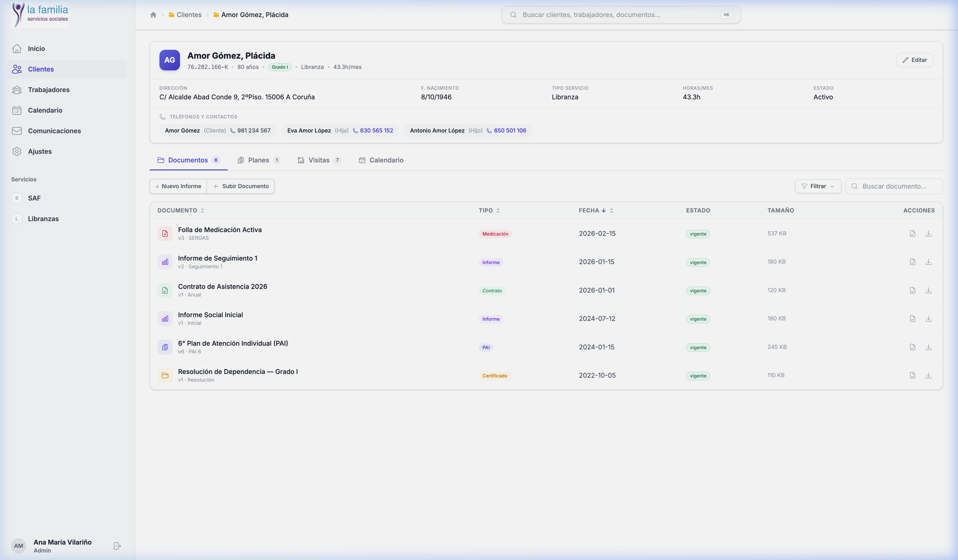Expand the Filtrar dropdown
Viewport: 958px width, 560px height.
point(818,186)
